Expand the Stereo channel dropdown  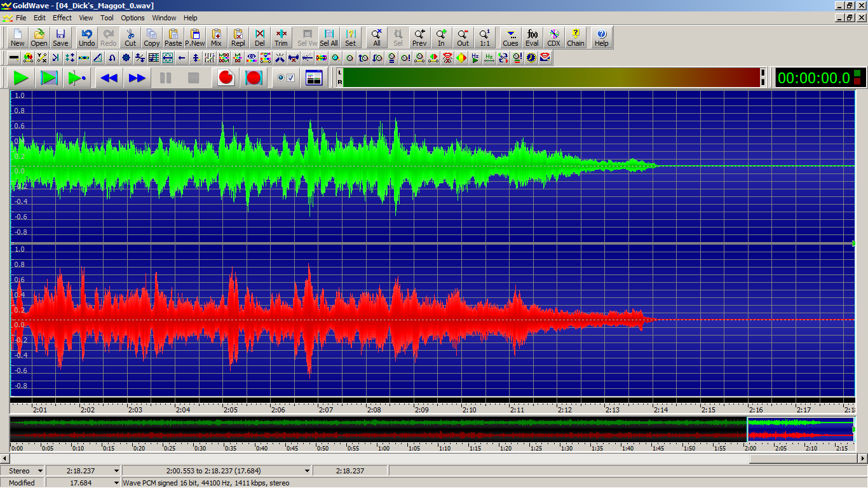pyautogui.click(x=40, y=471)
